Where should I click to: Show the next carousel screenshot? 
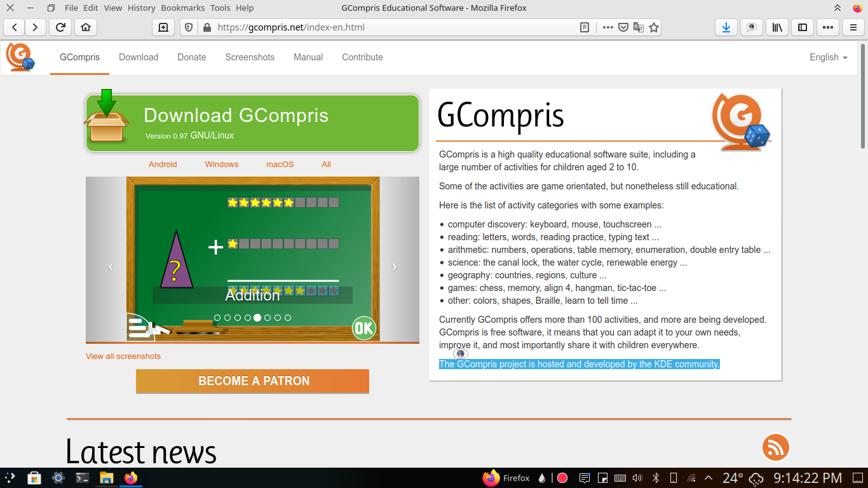pyautogui.click(x=394, y=267)
